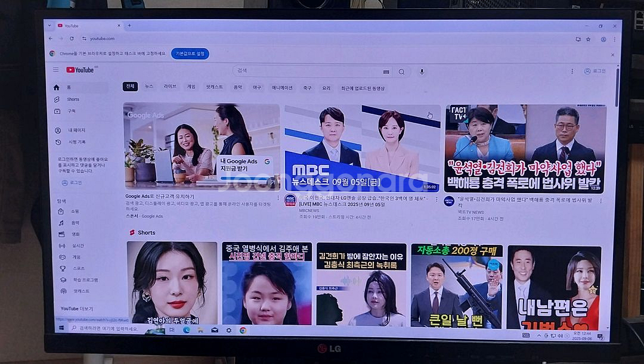Open Microsoft Edge from the taskbar
This screenshot has width=644, height=364.
point(186,329)
